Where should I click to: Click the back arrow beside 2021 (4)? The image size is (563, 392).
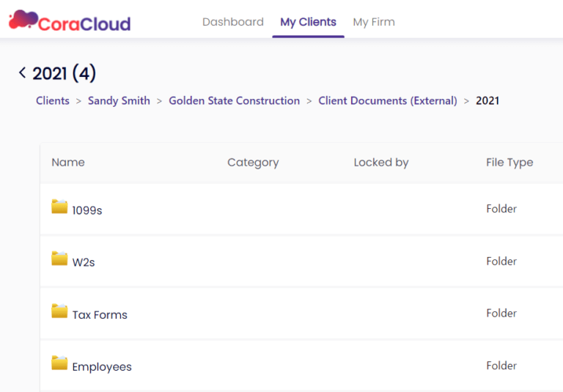click(x=22, y=73)
